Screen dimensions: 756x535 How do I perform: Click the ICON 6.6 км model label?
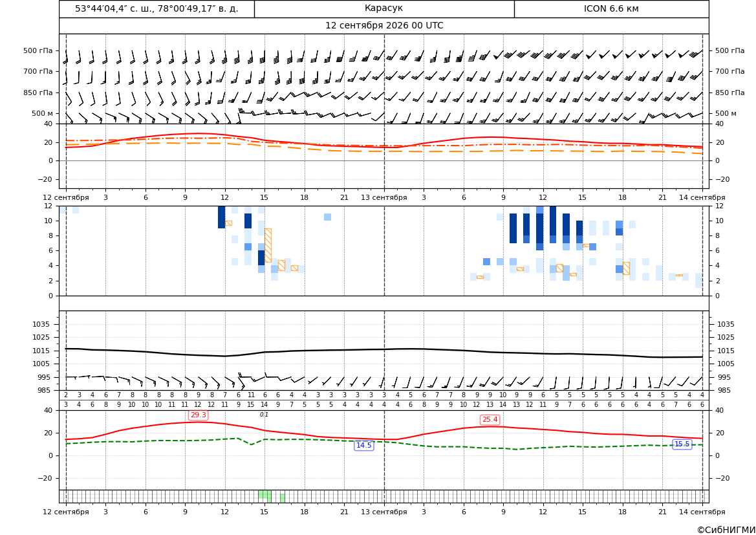[x=611, y=8]
